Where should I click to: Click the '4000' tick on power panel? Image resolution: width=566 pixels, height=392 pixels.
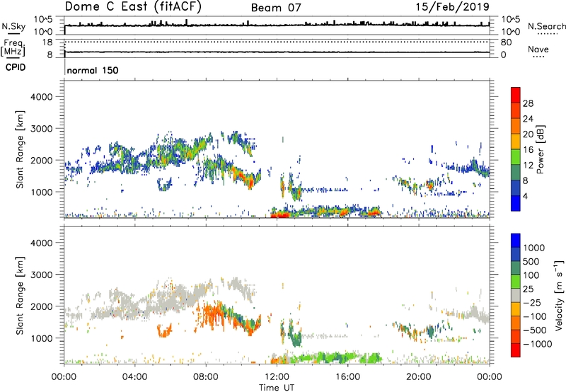[x=42, y=97]
